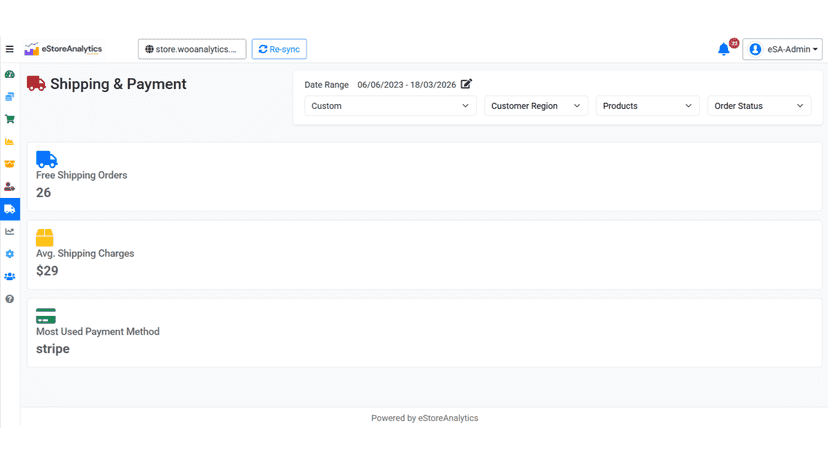This screenshot has width=828, height=466.
Task: Click the Free Shipping Orders label
Action: point(81,175)
